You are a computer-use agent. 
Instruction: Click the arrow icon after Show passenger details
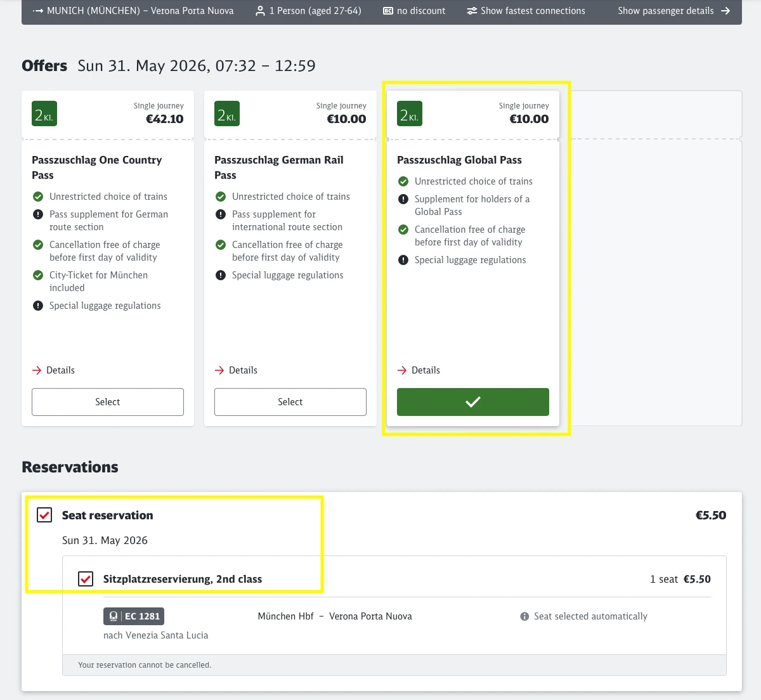click(725, 11)
